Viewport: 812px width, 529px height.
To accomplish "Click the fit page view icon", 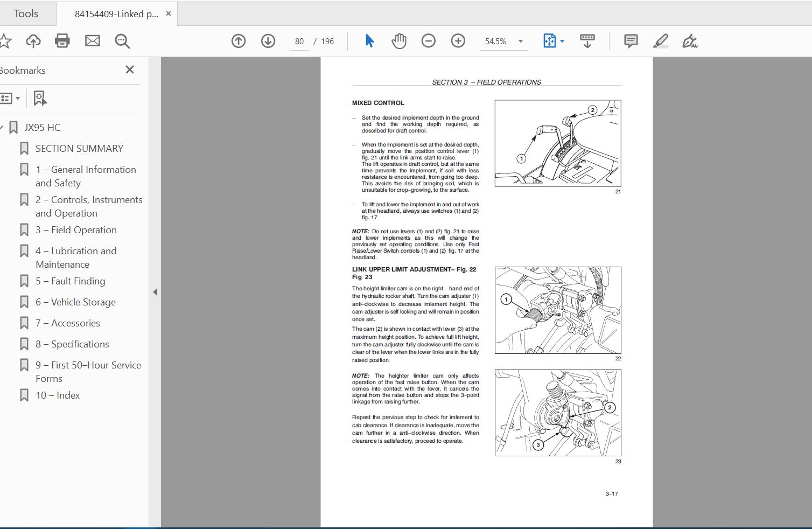I will pos(549,41).
